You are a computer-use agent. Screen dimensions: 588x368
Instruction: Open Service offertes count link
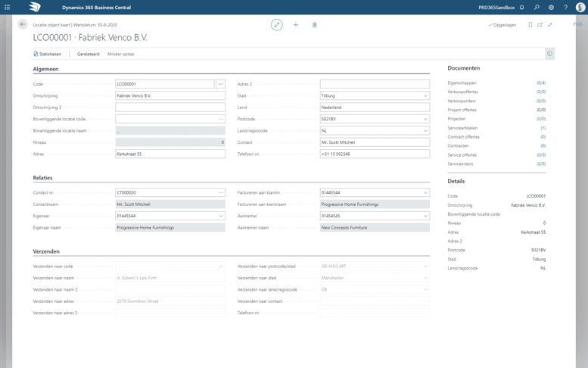541,155
